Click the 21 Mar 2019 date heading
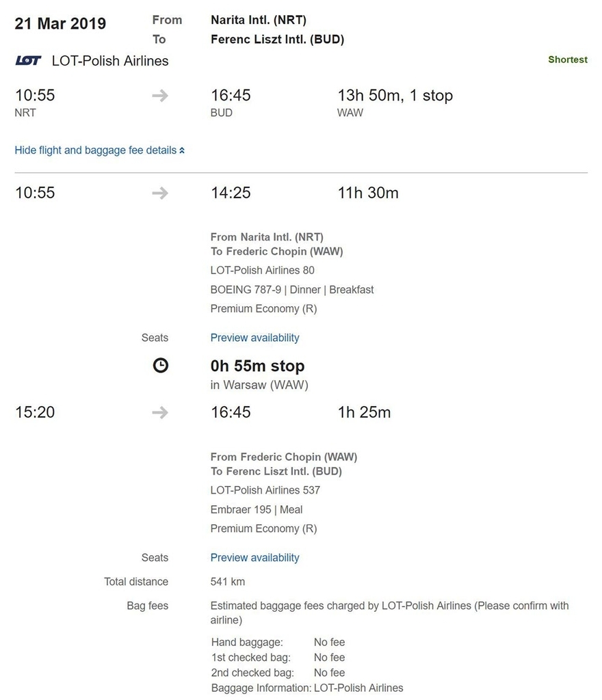This screenshot has height=700, width=602. (x=60, y=24)
